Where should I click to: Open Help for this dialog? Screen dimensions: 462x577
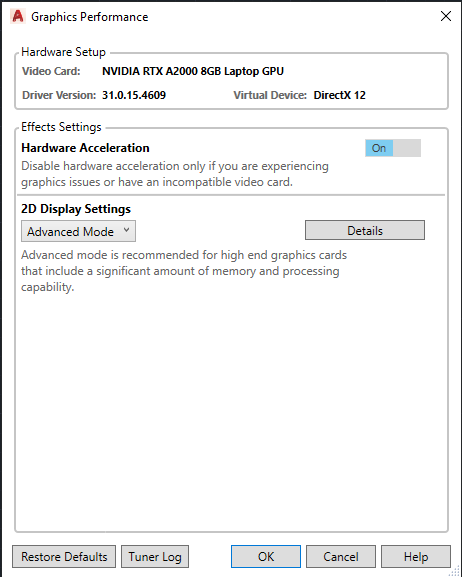pos(416,556)
